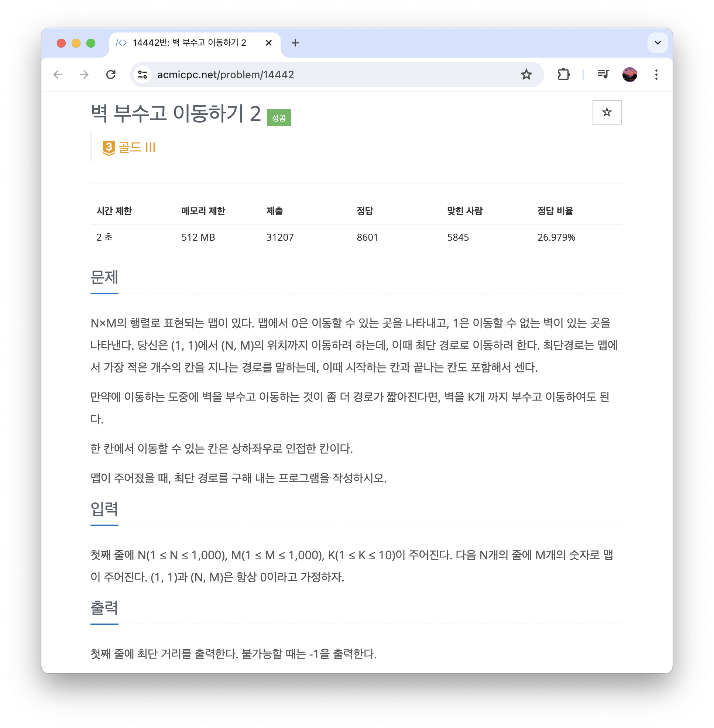Image resolution: width=714 pixels, height=728 pixels.
Task: Open site information icon in address bar
Action: [x=143, y=75]
